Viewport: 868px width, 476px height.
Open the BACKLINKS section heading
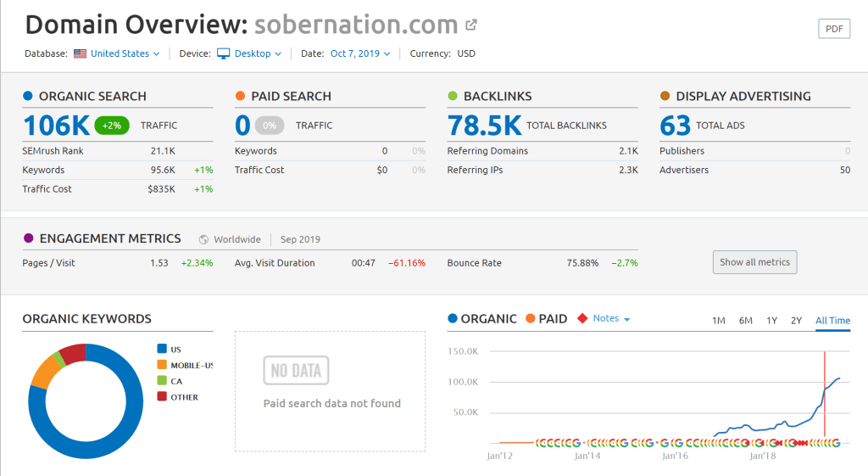tap(498, 97)
